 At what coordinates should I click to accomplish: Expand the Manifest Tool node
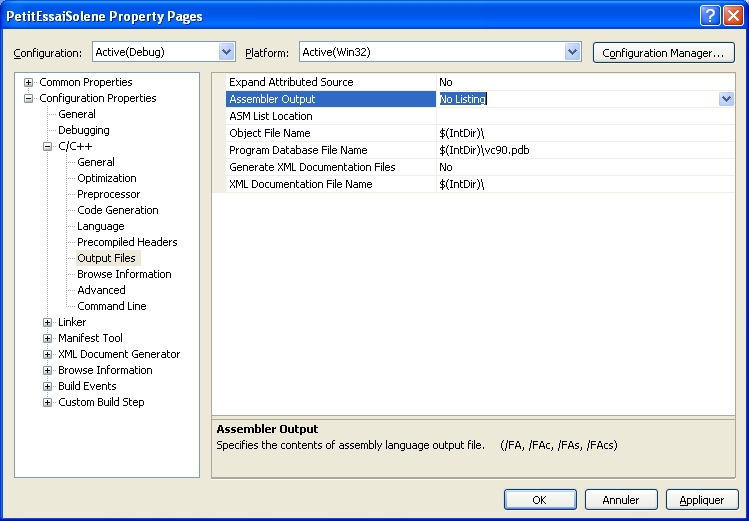pos(47,339)
